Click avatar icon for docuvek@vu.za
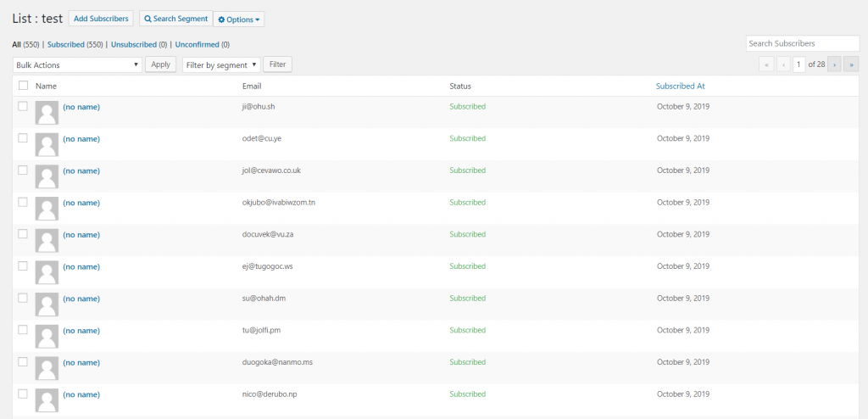Viewport: 868px width, 419px height. click(x=47, y=241)
